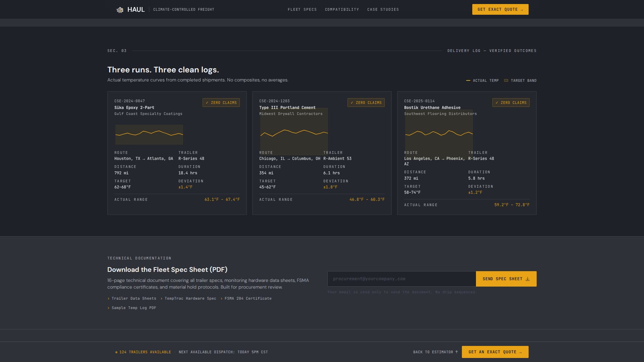Click the ±1.4°F deviation value
The width and height of the screenshot is (644, 362).
[185, 187]
